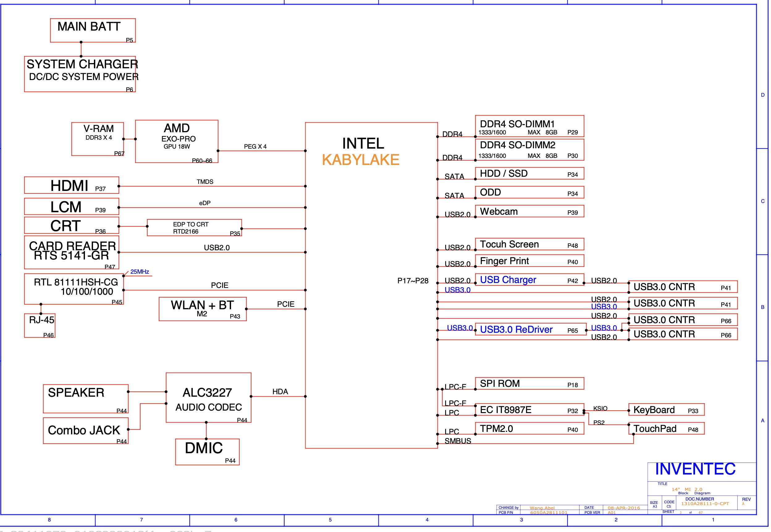Image resolution: width=771 pixels, height=532 pixels.
Task: Select the HDD / SSD block
Action: (x=530, y=173)
